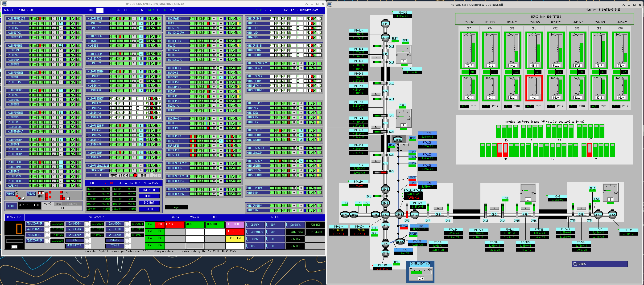Open the SWWD related display menu

(31, 193)
